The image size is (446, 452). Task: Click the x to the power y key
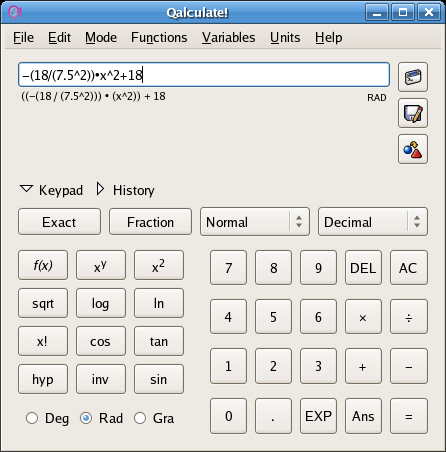pos(101,265)
